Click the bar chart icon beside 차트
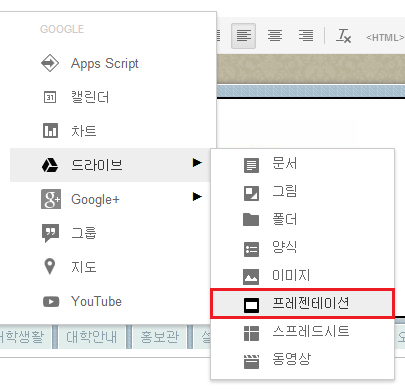 (x=50, y=130)
